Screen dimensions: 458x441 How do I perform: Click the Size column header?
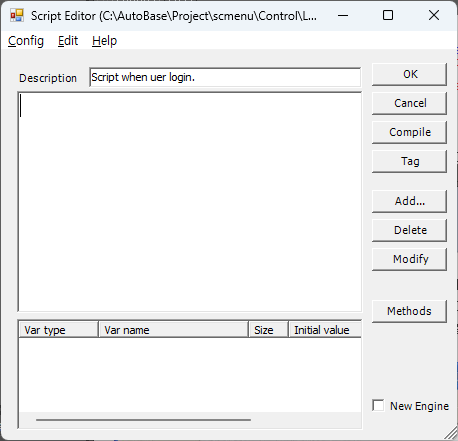(268, 330)
